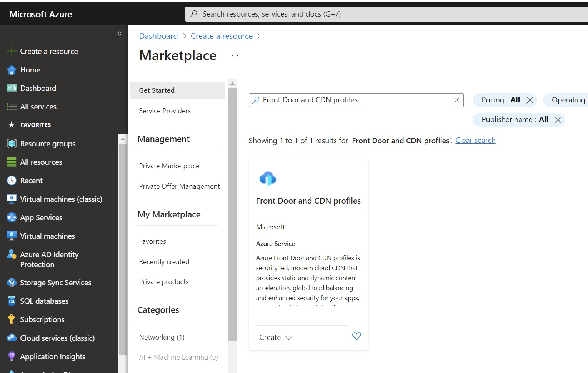Collapse the left sidebar menu
588x373 pixels.
[x=120, y=33]
